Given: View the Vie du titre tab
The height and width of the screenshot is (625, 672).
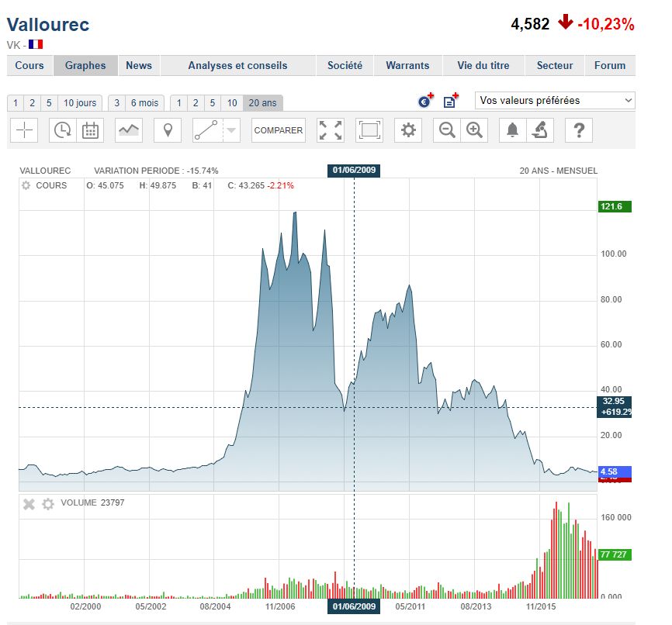Looking at the screenshot, I should (483, 66).
